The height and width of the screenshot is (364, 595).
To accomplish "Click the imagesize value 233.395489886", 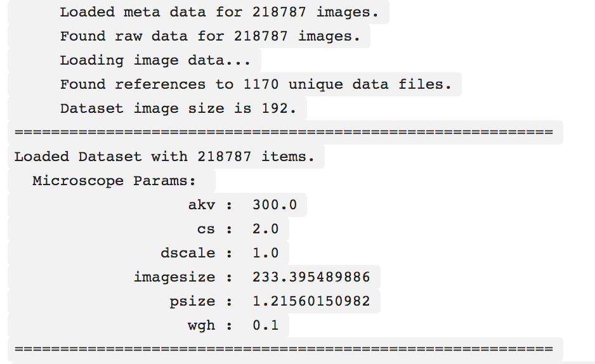I will pyautogui.click(x=311, y=277).
